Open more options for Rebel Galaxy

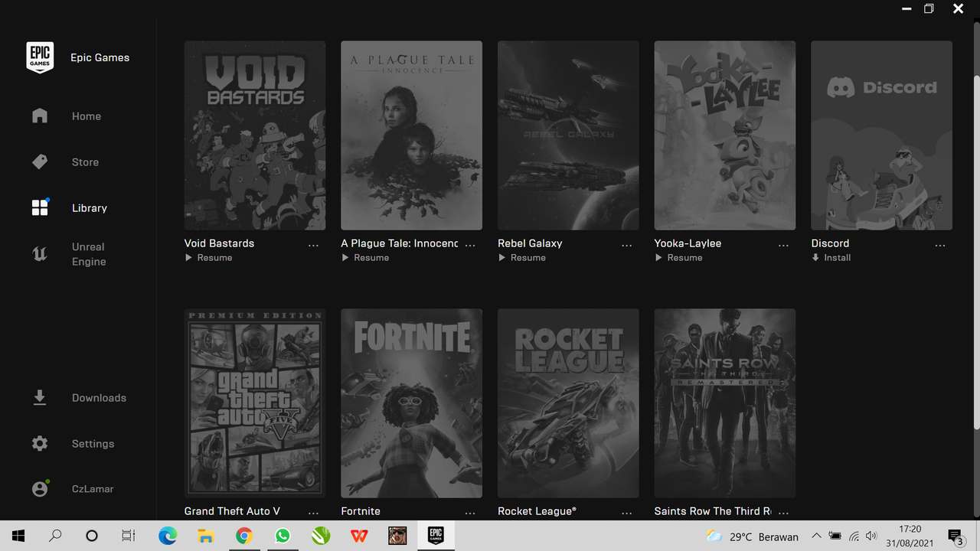point(627,245)
